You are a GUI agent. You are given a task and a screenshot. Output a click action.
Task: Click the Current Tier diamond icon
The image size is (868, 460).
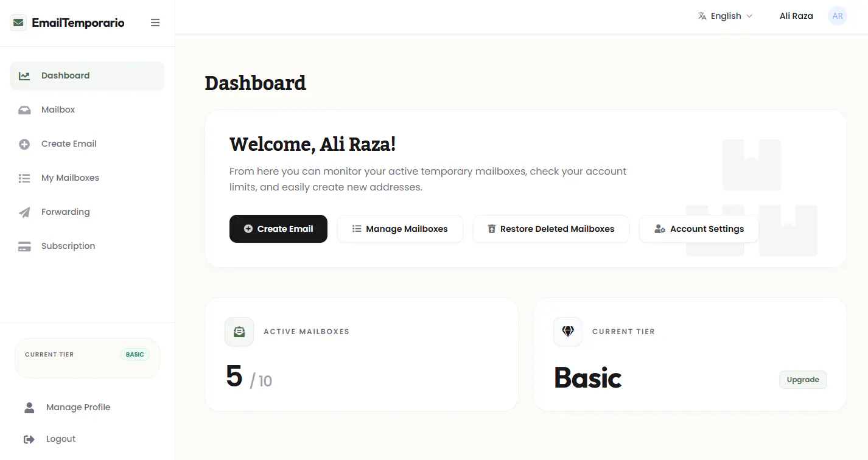point(568,332)
